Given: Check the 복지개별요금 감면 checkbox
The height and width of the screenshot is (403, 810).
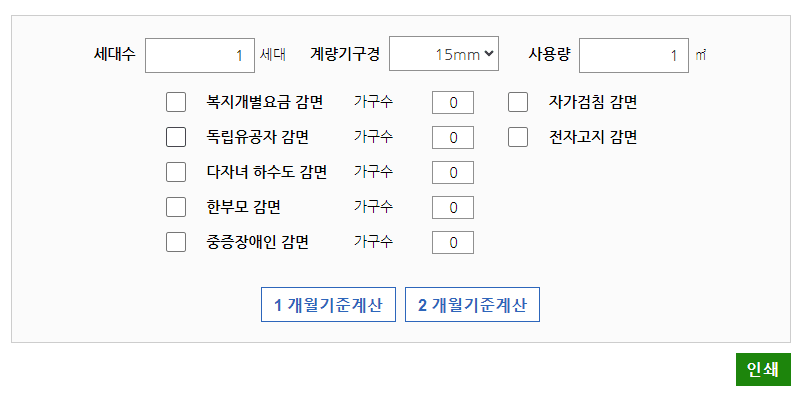Looking at the screenshot, I should [x=176, y=102].
